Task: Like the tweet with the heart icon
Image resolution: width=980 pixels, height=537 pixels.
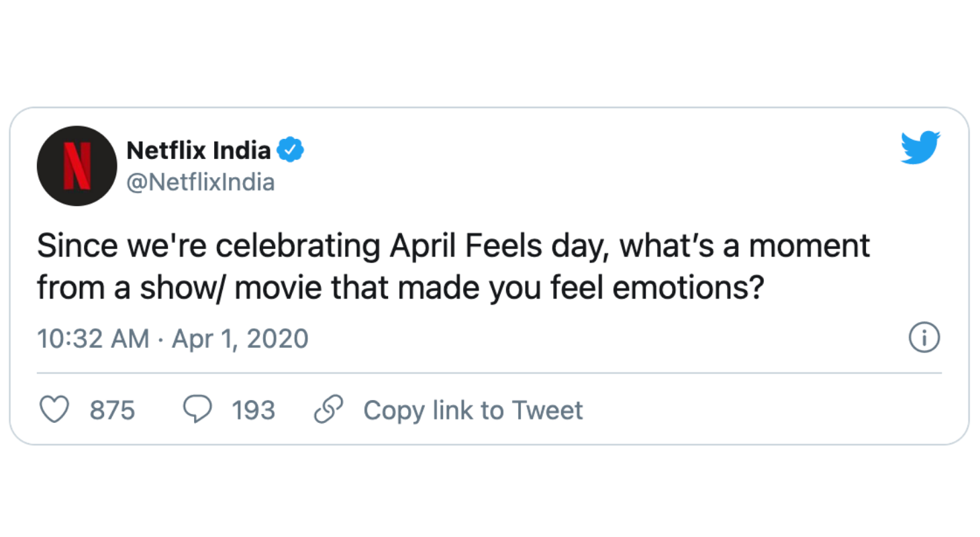Action: pyautogui.click(x=55, y=409)
